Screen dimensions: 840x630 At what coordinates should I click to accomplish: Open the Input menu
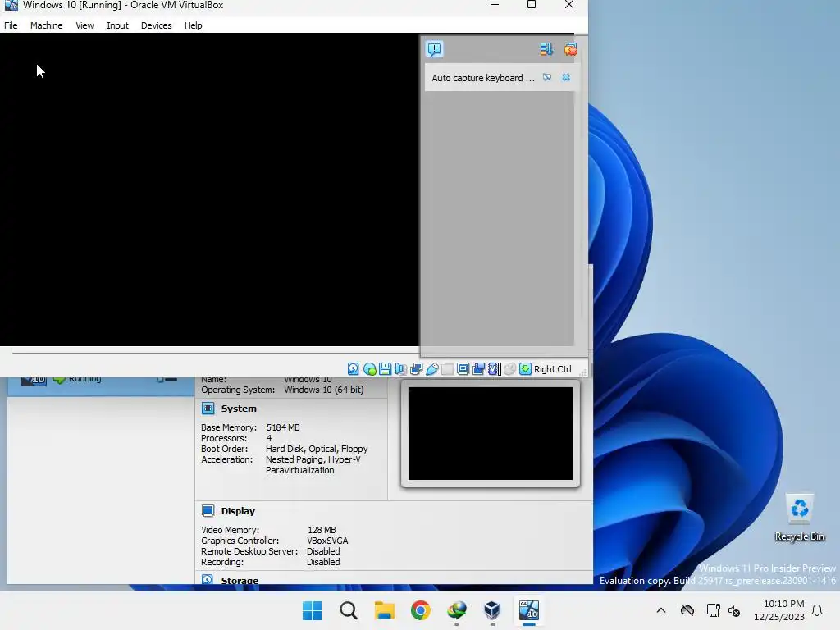117,25
